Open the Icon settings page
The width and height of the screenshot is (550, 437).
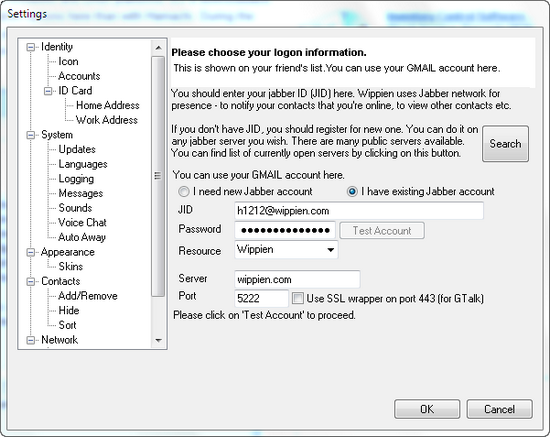(68, 61)
